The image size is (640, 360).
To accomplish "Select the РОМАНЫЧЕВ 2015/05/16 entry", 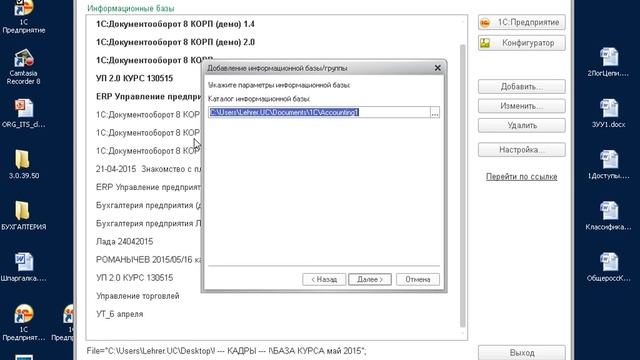I will pyautogui.click(x=149, y=260).
